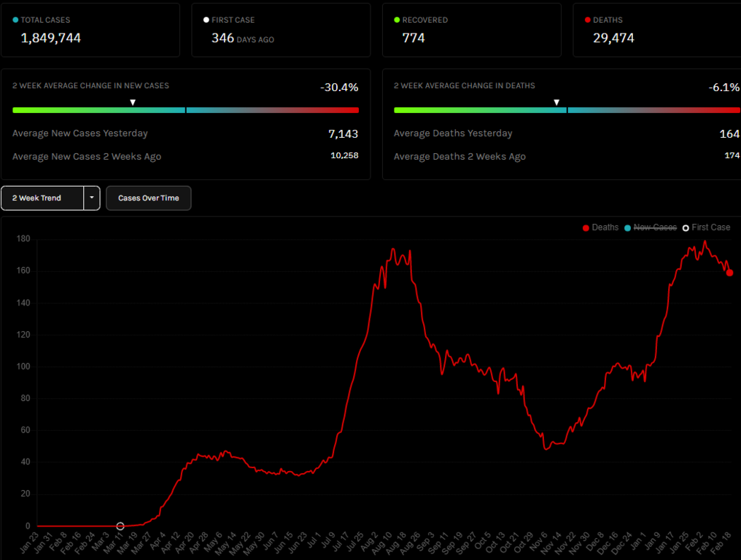Click the deaths trend triangle marker
741x560 pixels.
point(556,103)
